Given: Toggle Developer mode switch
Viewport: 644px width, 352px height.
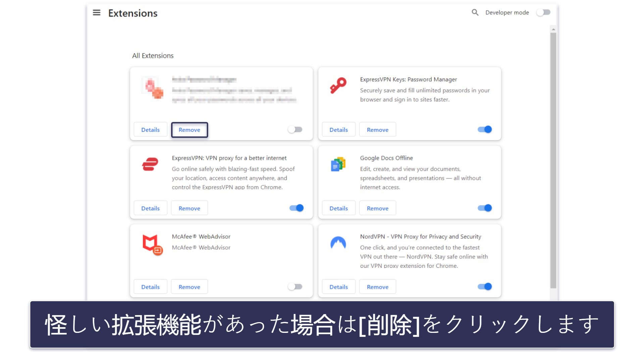Looking at the screenshot, I should coord(543,12).
